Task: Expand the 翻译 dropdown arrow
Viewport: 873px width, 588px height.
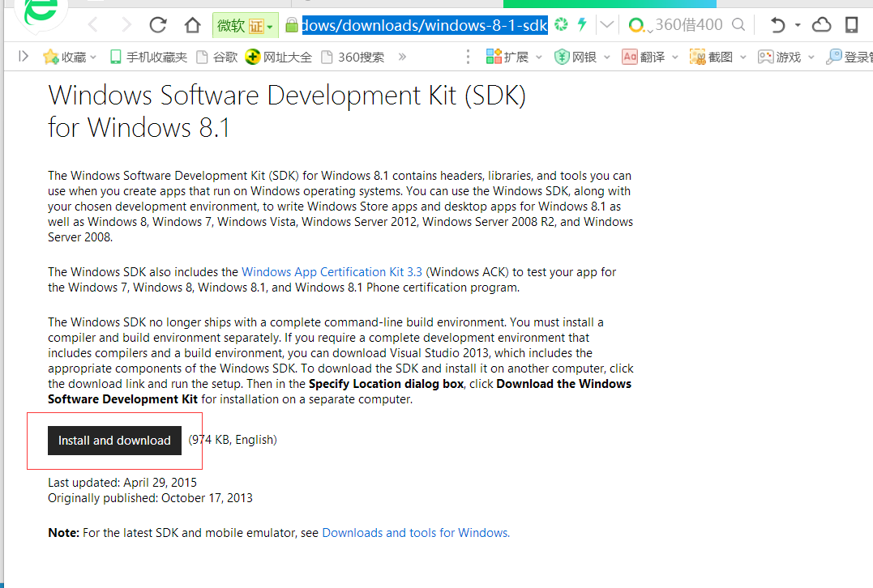Action: 675,58
